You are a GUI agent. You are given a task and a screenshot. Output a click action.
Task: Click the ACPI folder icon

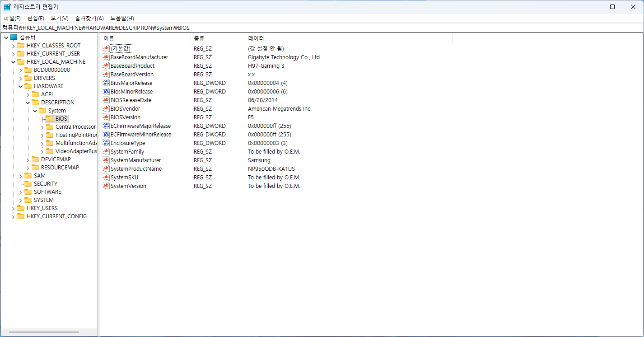[x=35, y=94]
